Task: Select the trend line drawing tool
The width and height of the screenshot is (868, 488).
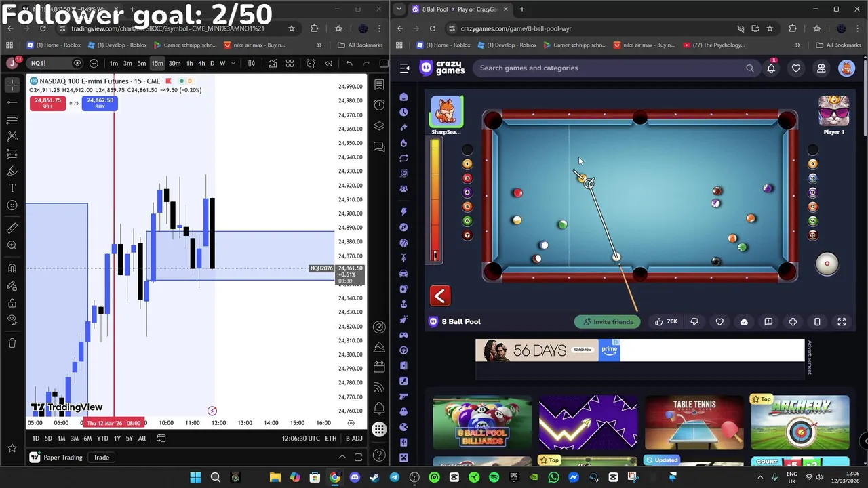Action: point(12,102)
